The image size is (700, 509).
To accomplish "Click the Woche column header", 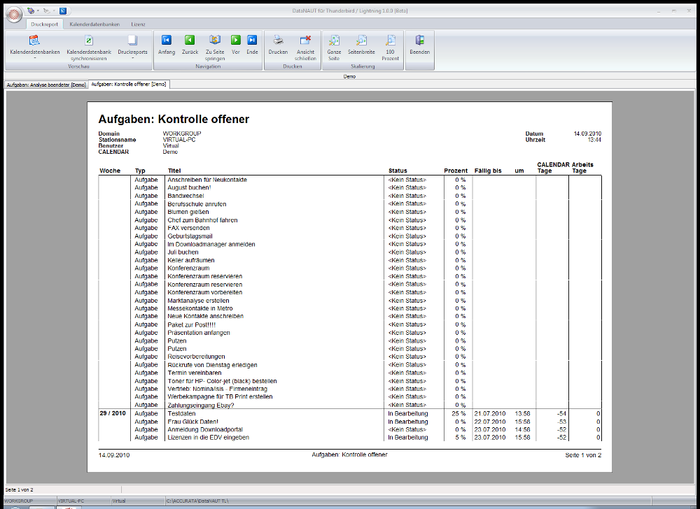I will point(110,171).
